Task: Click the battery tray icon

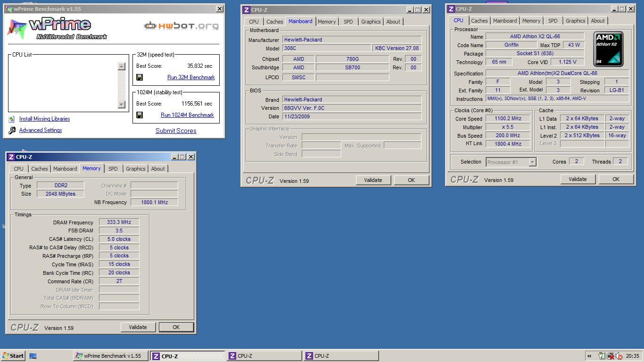Action: [x=602, y=356]
